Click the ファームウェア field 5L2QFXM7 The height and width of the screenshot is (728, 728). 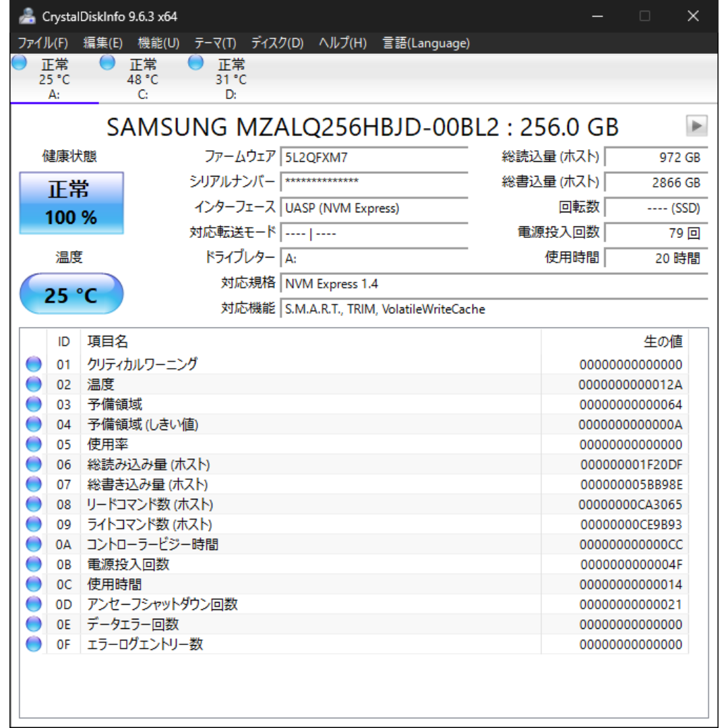click(374, 157)
